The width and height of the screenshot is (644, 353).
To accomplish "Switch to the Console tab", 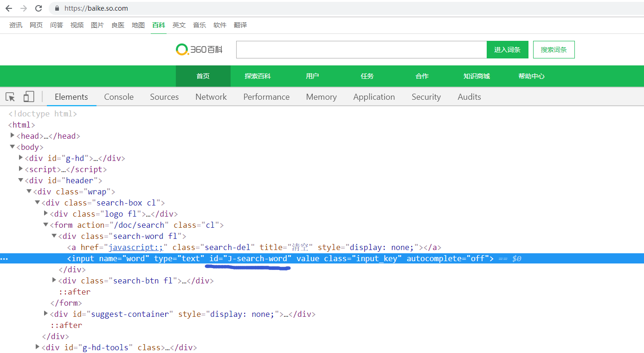I will click(119, 97).
